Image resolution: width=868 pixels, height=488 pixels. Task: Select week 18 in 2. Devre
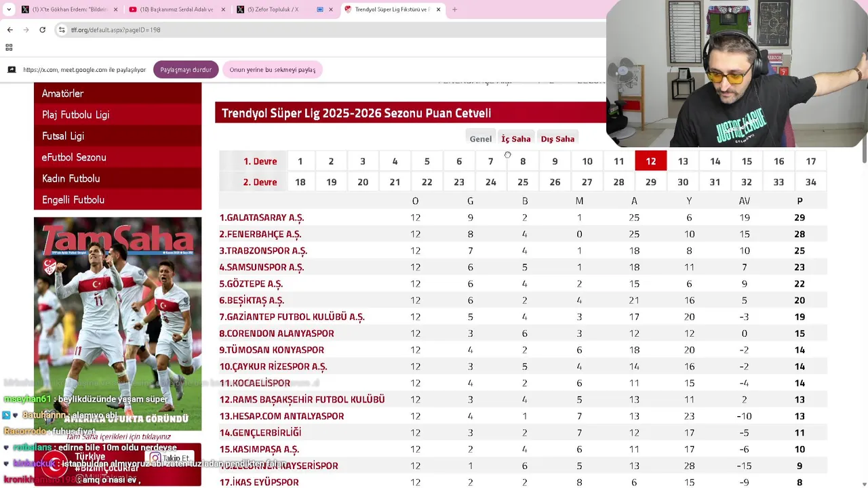(300, 182)
